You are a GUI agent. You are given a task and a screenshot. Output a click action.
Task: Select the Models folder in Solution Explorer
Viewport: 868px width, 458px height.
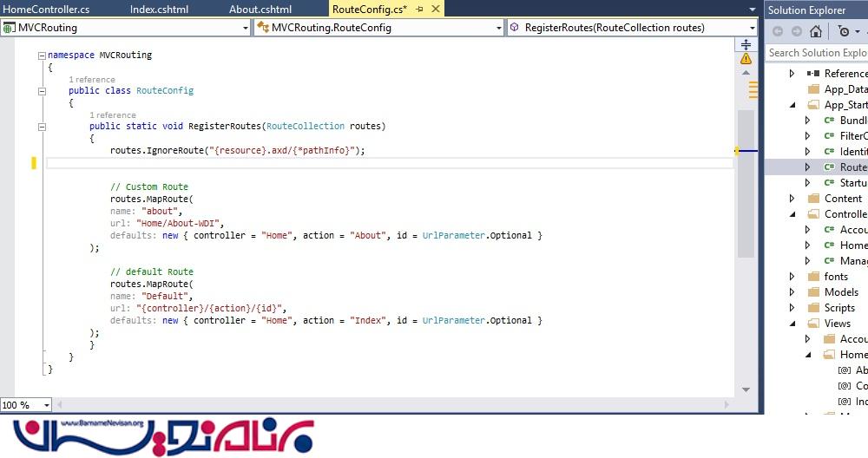coord(840,292)
